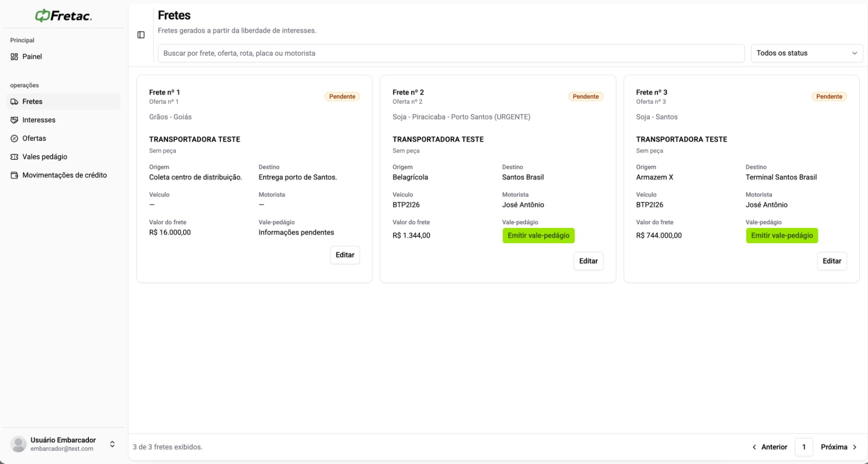Edit Frete nº 1
This screenshot has width=868, height=464.
[x=345, y=255]
